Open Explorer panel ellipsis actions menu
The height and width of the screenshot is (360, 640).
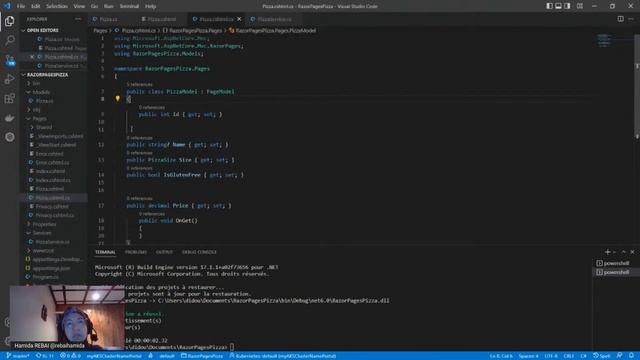point(78,19)
